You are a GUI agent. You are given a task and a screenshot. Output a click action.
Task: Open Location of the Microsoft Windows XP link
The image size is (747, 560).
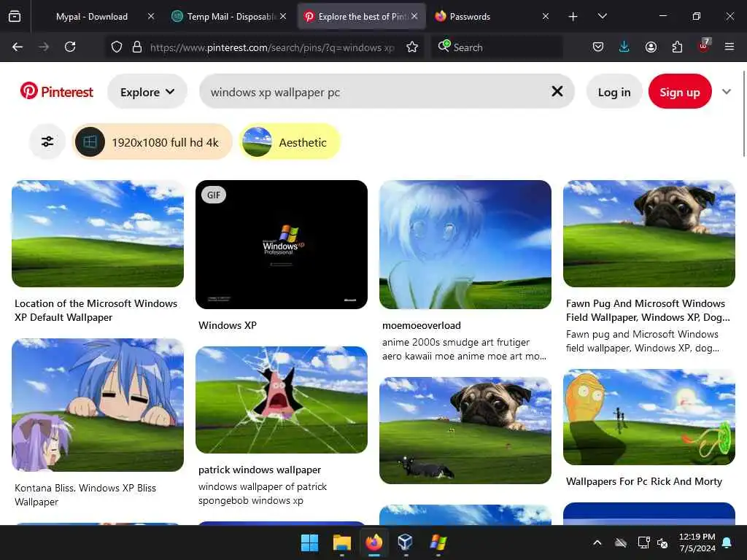[x=96, y=311]
